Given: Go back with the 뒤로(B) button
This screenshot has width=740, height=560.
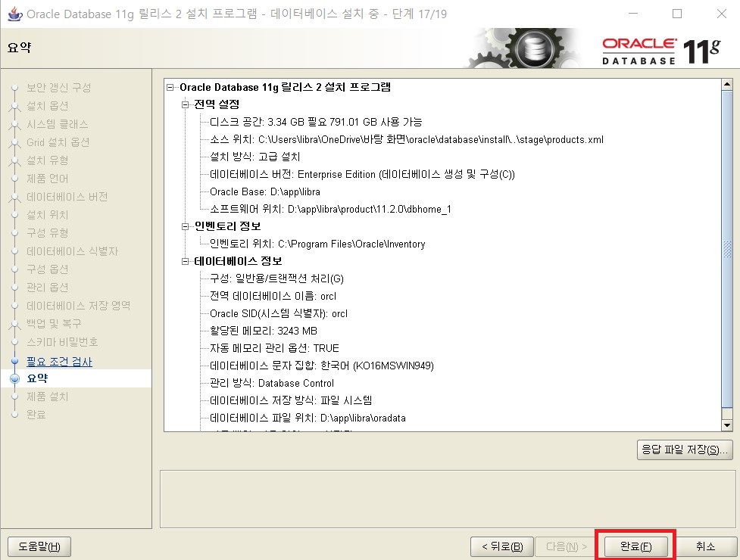Looking at the screenshot, I should [x=502, y=546].
